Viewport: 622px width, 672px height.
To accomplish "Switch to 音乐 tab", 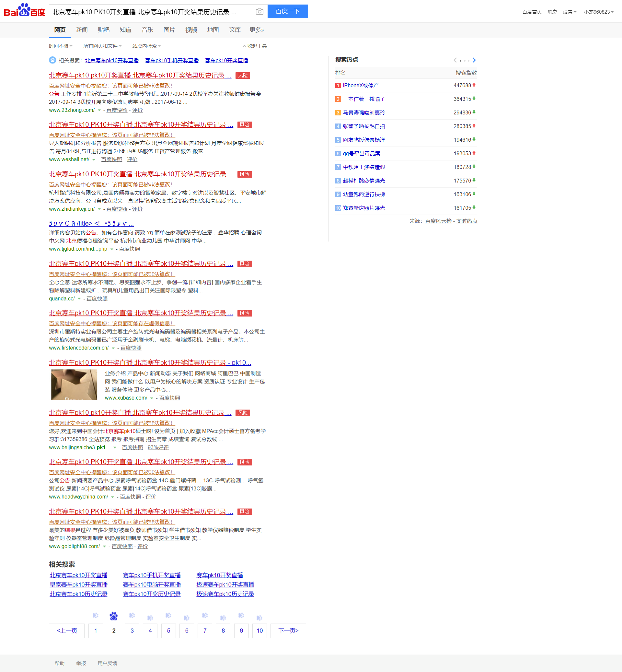I will (147, 29).
